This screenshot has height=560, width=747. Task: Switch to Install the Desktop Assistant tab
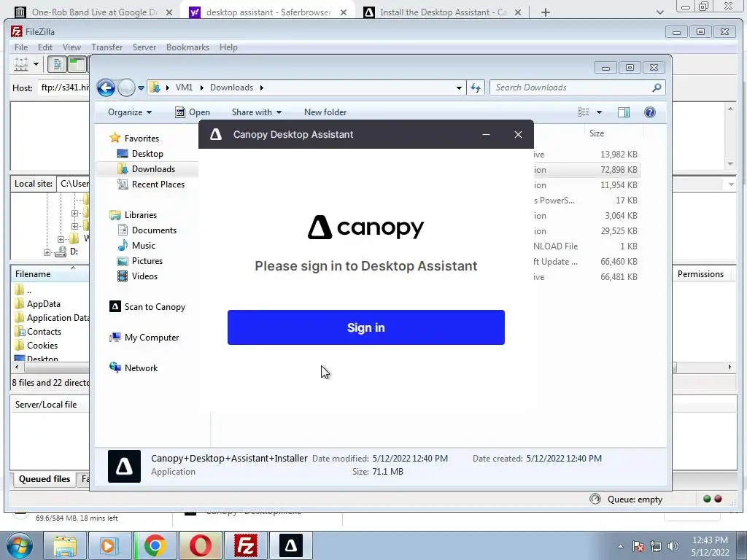coord(443,12)
